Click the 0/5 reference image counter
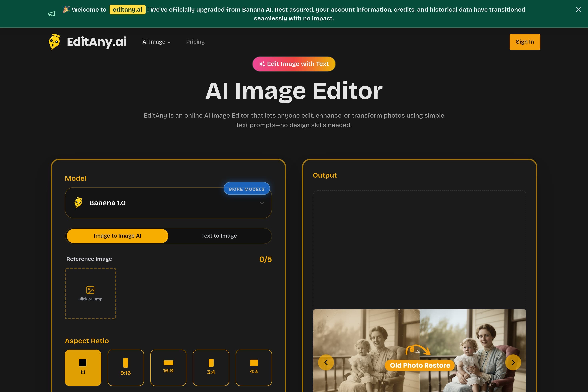Viewport: 588px width, 392px height. (265, 259)
